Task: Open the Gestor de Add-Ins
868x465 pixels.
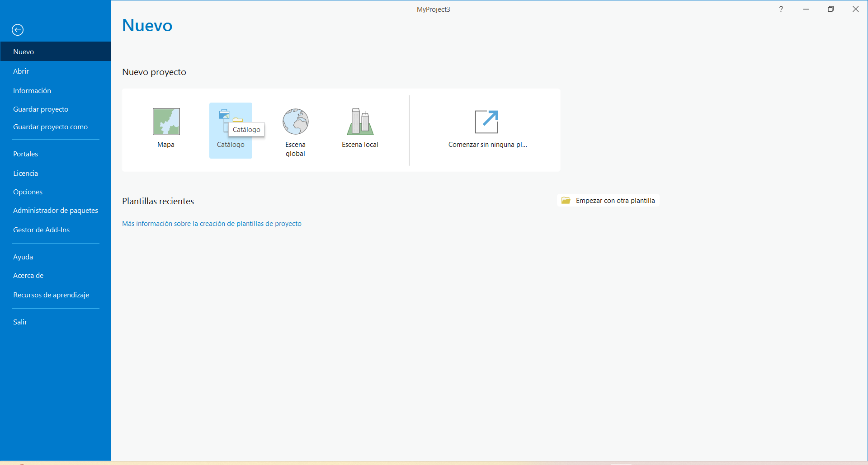Action: pyautogui.click(x=41, y=230)
